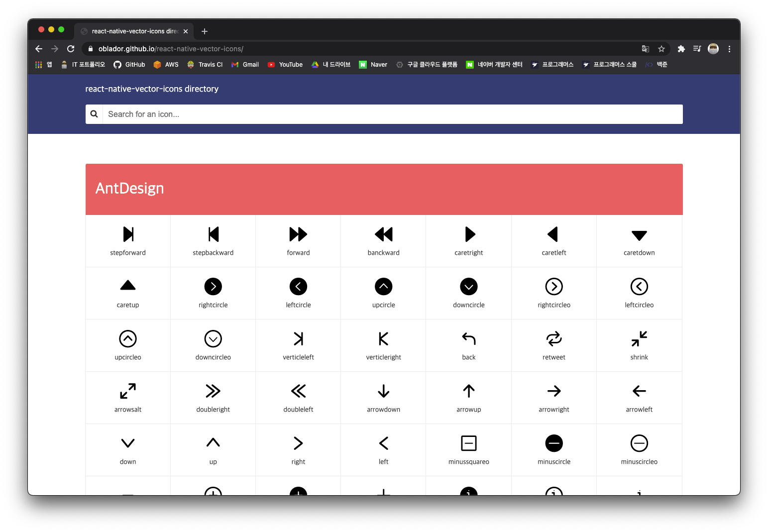The image size is (768, 532).
Task: Click the doubleleft chevrons icon
Action: [x=298, y=391]
